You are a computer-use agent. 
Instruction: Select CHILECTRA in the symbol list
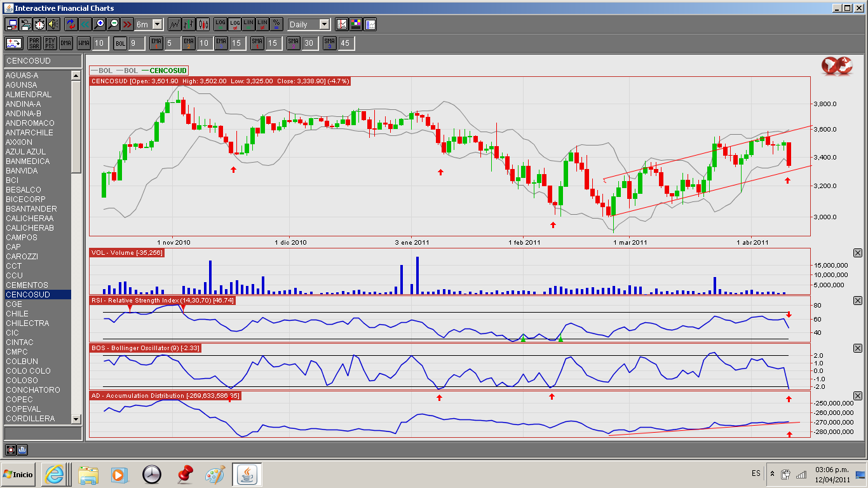[x=37, y=323]
